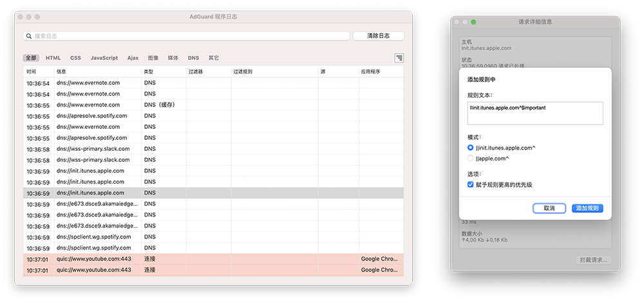The image size is (644, 303).
Task: Edit the 规则文本 rule text box
Action: (535, 113)
